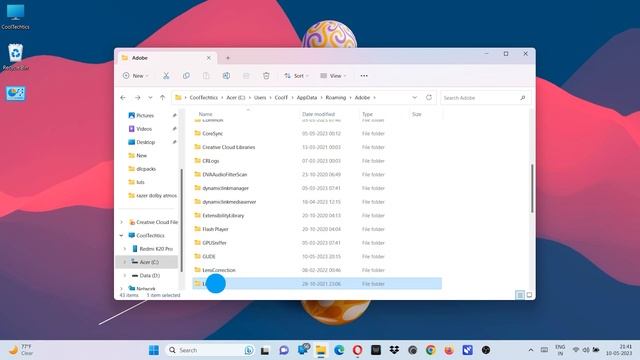Viewport: 640px width, 360px height.
Task: Click the AppData breadcrumb segment
Action: [307, 98]
